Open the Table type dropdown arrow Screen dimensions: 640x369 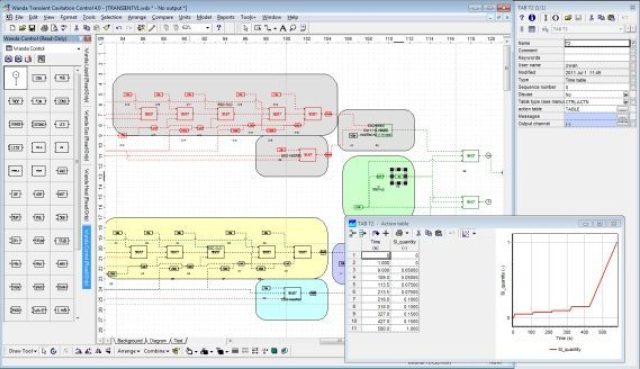(x=626, y=102)
